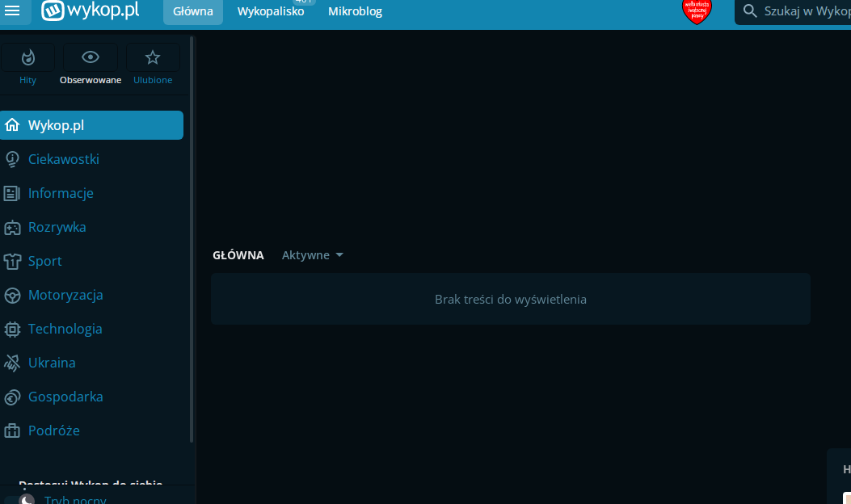Show Obserwowane using the eye icon

point(91,57)
